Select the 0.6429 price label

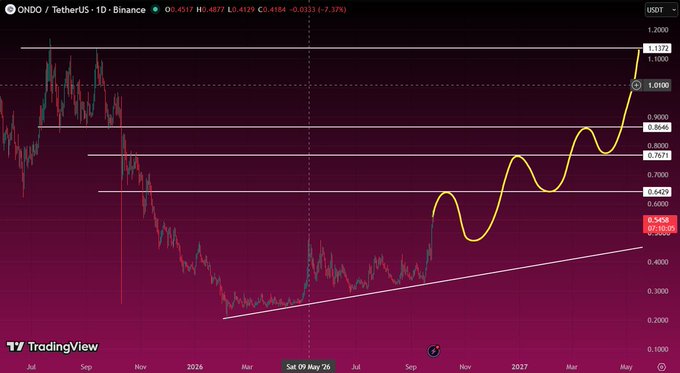pos(657,191)
